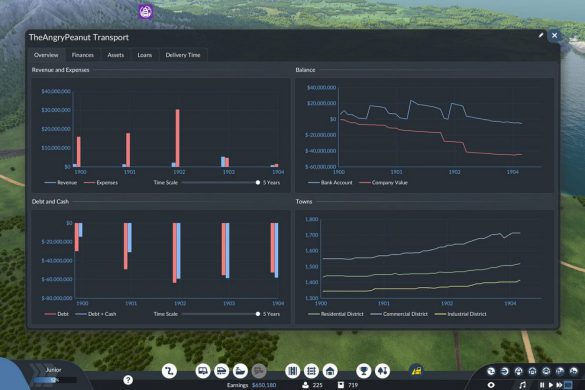Click the cargo count 719
585x390 pixels.
click(x=353, y=385)
